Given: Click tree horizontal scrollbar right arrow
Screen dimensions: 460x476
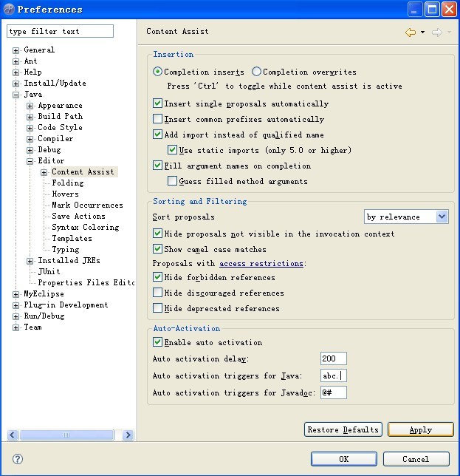Looking at the screenshot, I should (128, 435).
